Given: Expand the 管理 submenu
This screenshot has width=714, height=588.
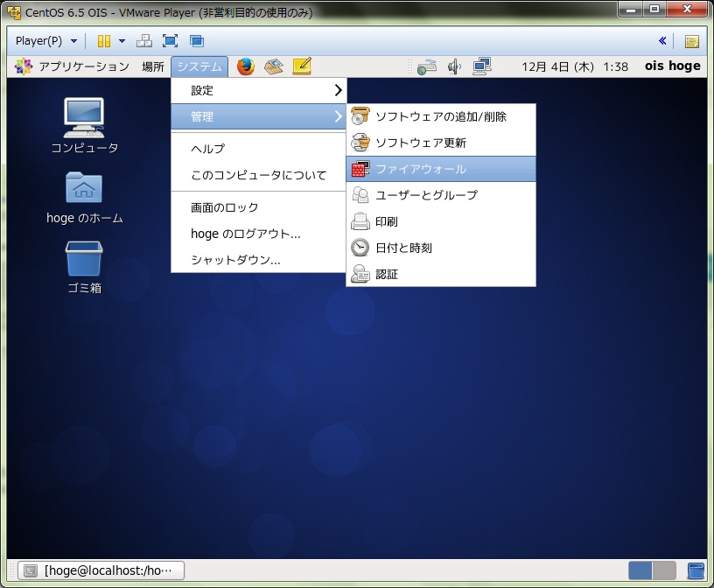Looking at the screenshot, I should point(259,116).
